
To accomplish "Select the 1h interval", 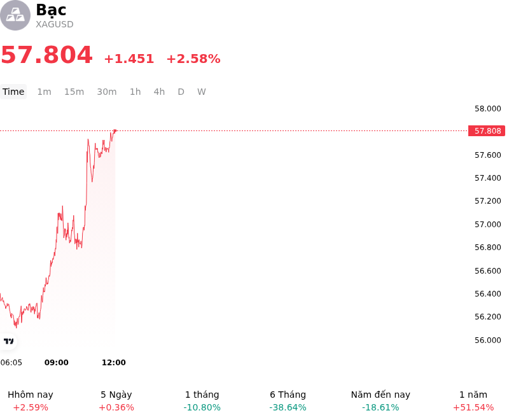I will pos(136,92).
